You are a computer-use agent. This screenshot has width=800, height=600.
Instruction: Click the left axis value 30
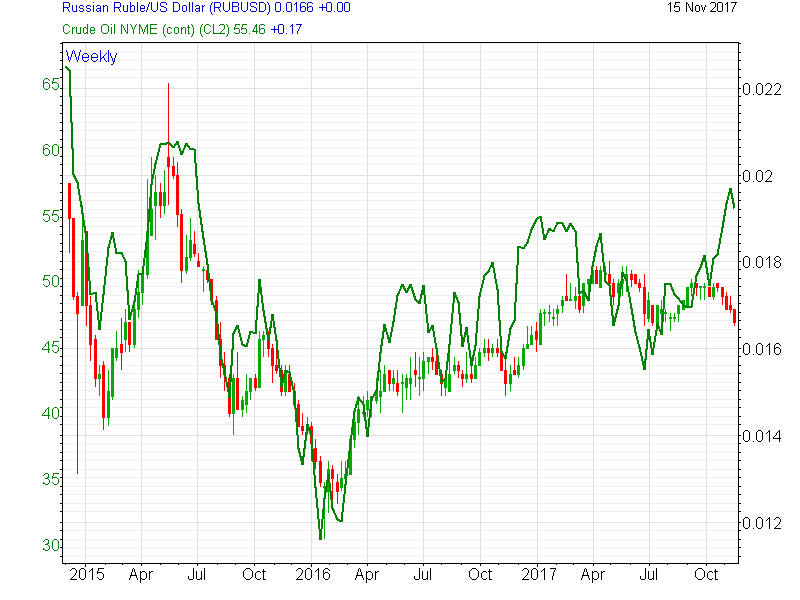coord(51,545)
